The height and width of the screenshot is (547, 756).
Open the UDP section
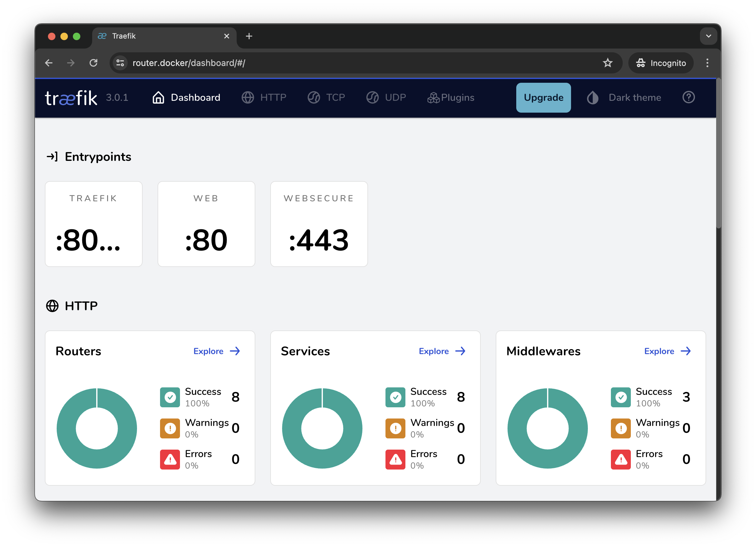pyautogui.click(x=386, y=98)
